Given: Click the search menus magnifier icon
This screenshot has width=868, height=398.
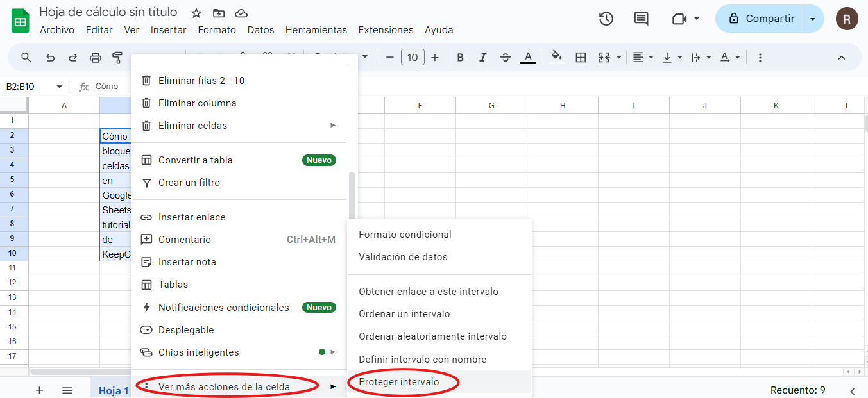Looking at the screenshot, I should [x=26, y=58].
